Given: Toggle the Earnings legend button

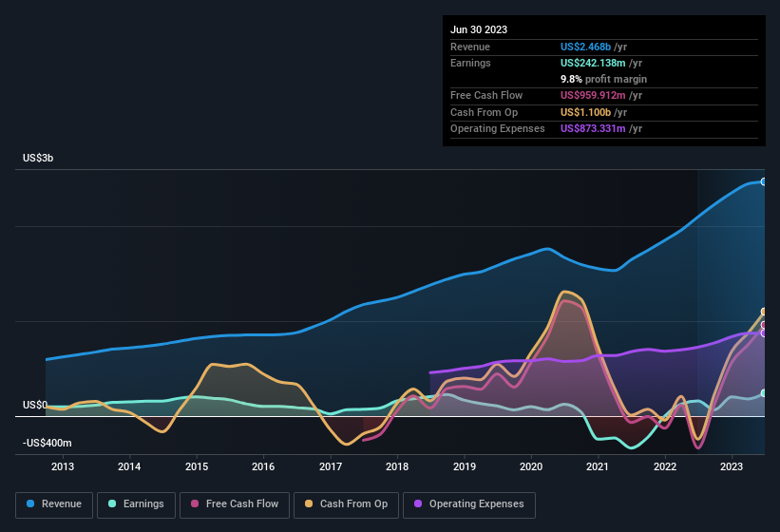Looking at the screenshot, I should click(x=136, y=504).
